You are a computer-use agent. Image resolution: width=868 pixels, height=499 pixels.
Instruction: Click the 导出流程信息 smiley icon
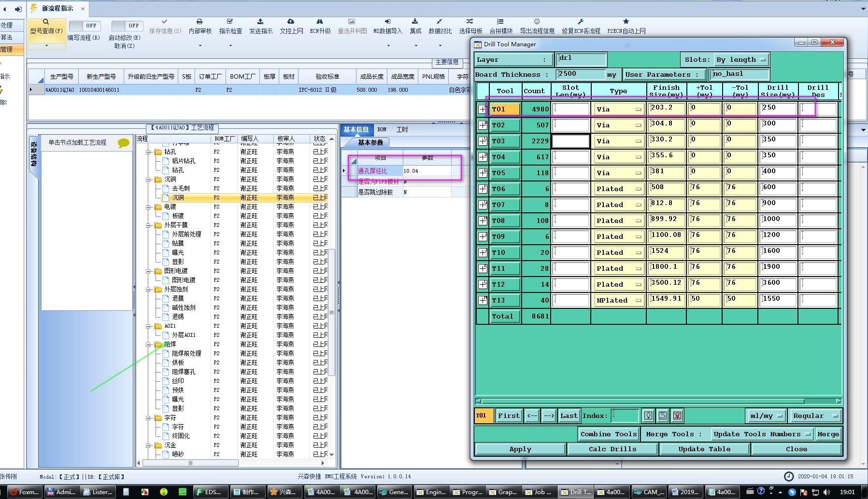[x=537, y=22]
